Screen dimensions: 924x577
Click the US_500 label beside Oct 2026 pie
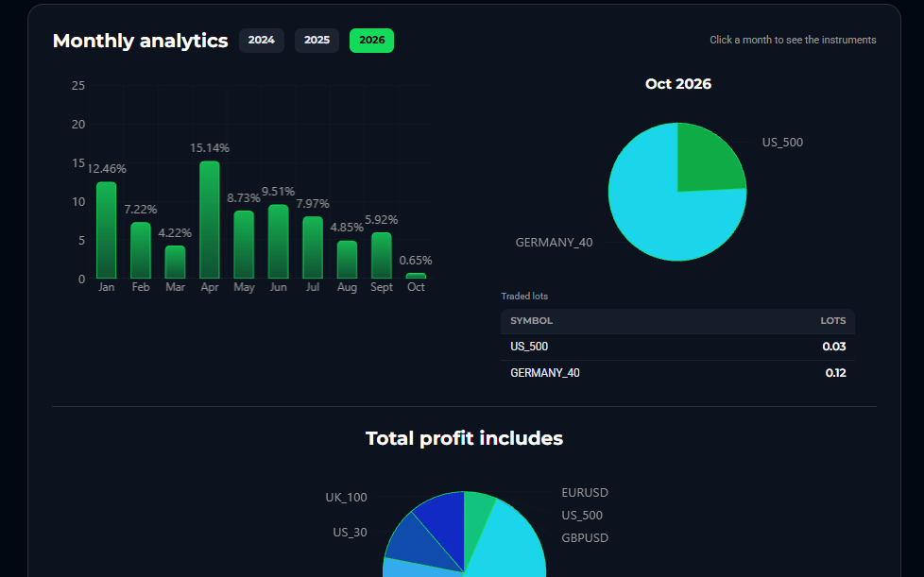tap(782, 143)
